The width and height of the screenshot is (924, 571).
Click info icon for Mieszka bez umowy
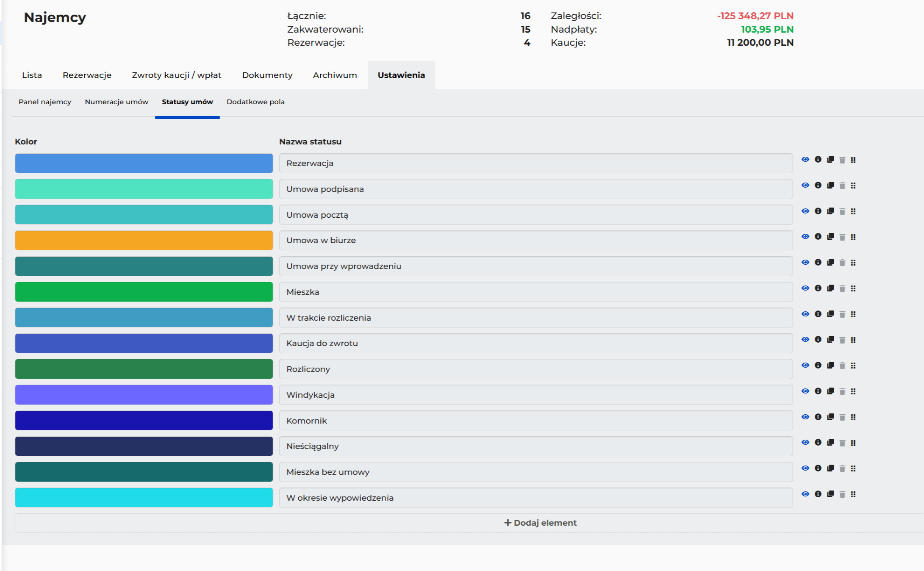[818, 468]
